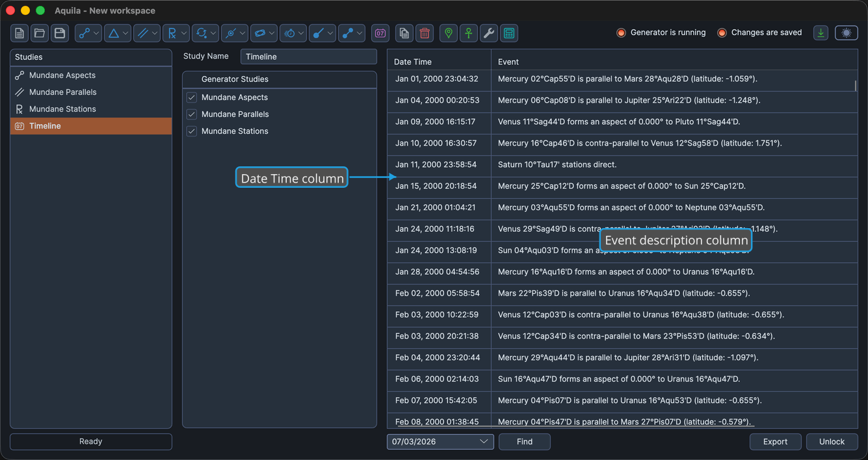This screenshot has height=460, width=868.
Task: Click the Ready status button
Action: click(91, 442)
